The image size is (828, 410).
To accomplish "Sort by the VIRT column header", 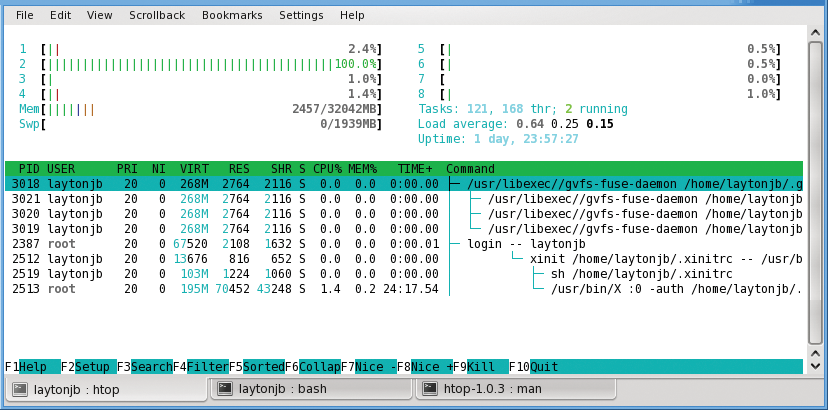I will 194,169.
